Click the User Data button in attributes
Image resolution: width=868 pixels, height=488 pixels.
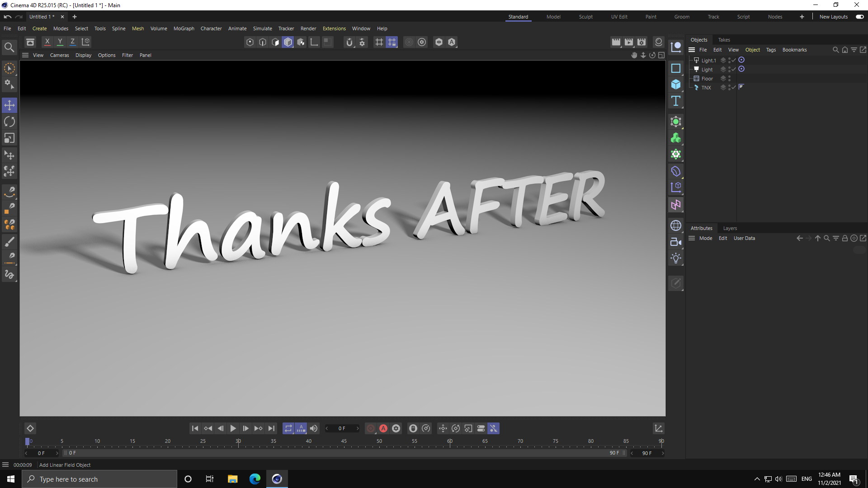coord(745,238)
